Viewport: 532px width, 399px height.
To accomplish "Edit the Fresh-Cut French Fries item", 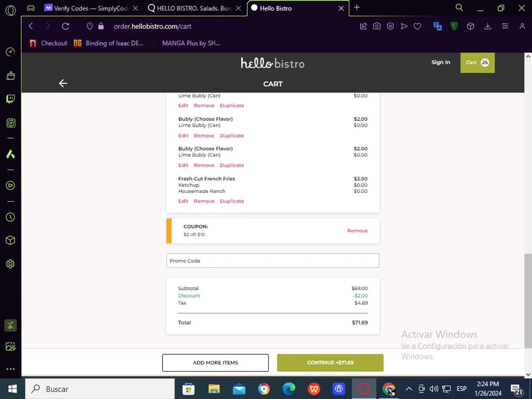I will 183,201.
